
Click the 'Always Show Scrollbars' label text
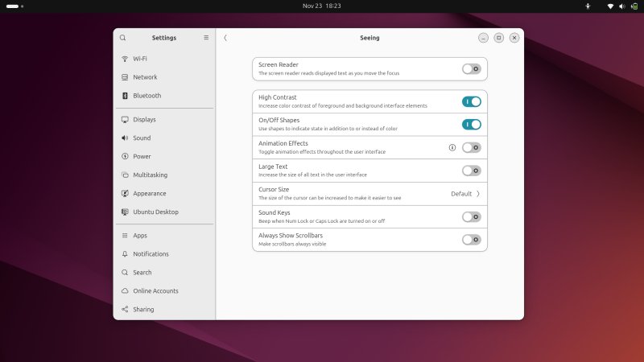click(x=291, y=236)
